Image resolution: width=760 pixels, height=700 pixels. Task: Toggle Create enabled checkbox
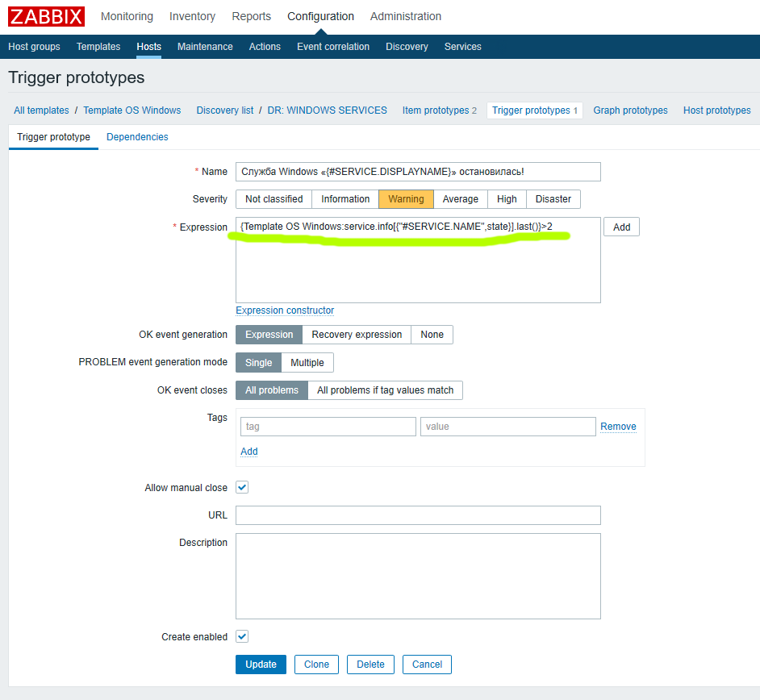pyautogui.click(x=242, y=636)
